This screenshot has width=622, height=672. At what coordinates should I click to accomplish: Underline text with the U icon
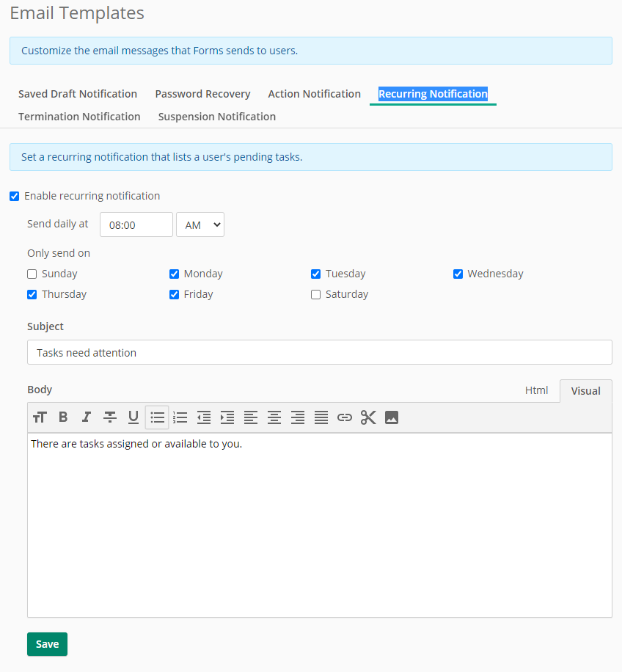pyautogui.click(x=133, y=417)
